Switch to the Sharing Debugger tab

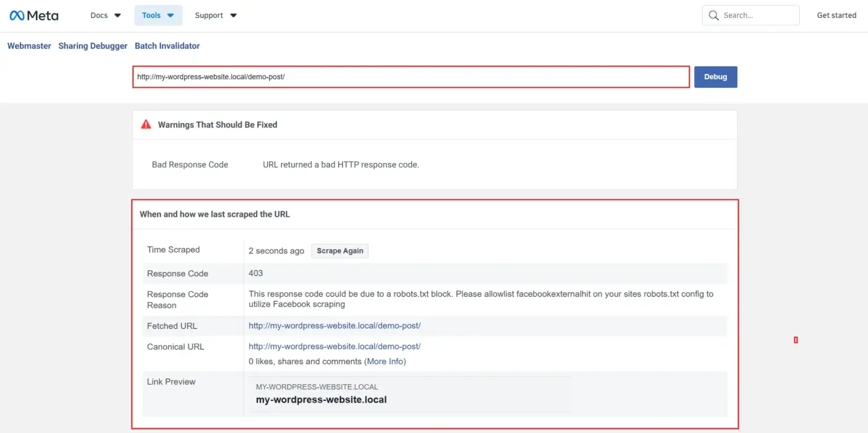tap(93, 46)
